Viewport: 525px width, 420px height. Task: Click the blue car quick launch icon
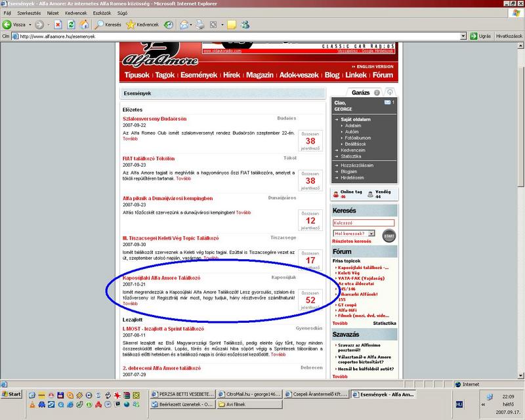tap(41, 404)
